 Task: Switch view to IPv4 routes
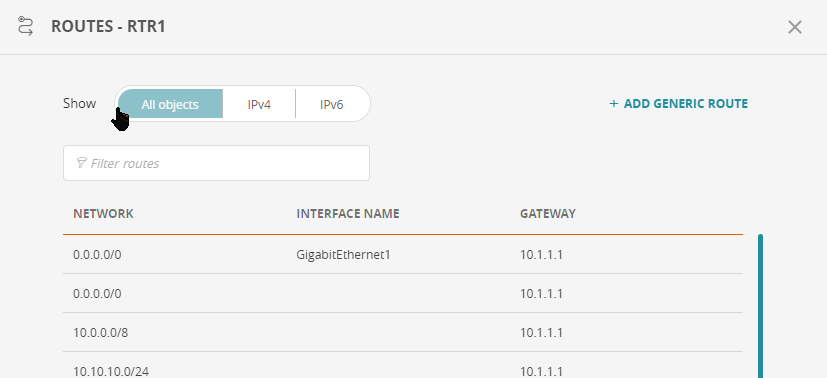[x=259, y=104]
